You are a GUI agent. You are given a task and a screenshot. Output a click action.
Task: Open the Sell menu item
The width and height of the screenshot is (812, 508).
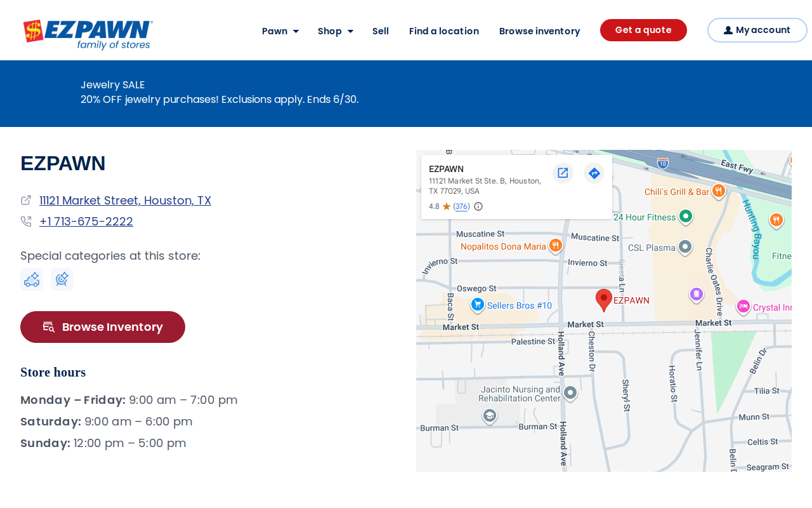(381, 31)
